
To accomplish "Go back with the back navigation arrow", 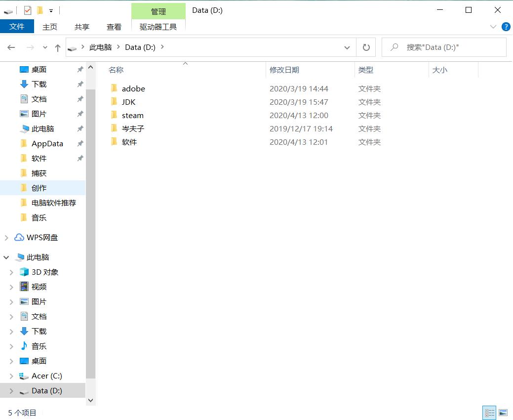I will point(11,47).
